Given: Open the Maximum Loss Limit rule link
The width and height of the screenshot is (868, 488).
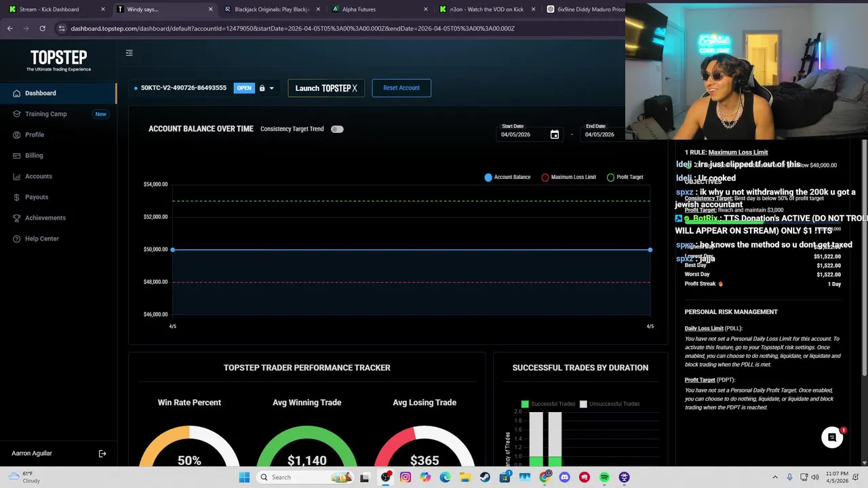Looking at the screenshot, I should [738, 152].
